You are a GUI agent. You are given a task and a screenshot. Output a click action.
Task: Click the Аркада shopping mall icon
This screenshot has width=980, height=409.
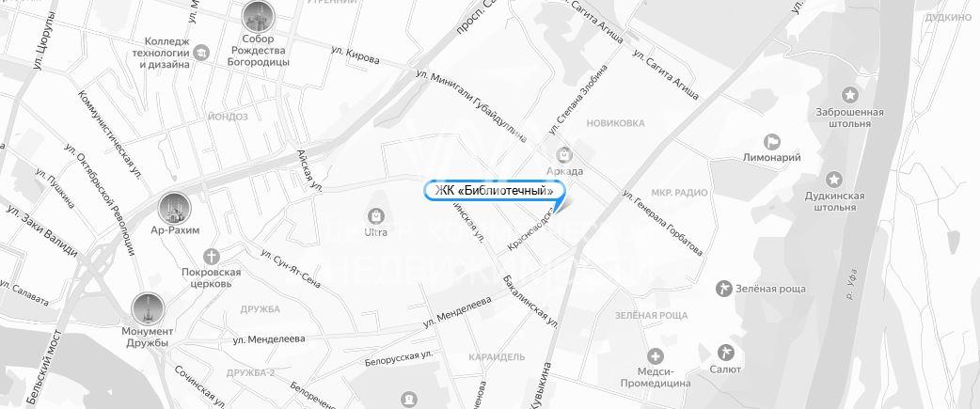click(x=564, y=153)
